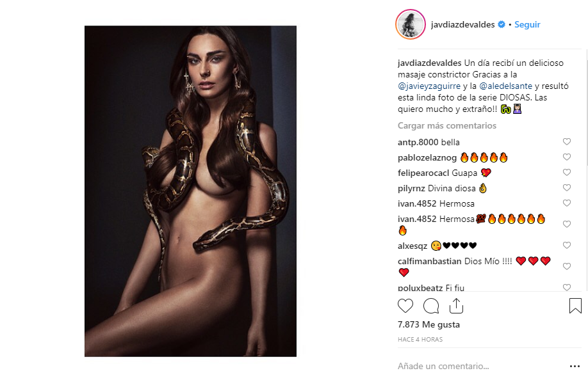The width and height of the screenshot is (588, 380).
Task: Like the antp.8000 bella comment
Action: click(567, 141)
